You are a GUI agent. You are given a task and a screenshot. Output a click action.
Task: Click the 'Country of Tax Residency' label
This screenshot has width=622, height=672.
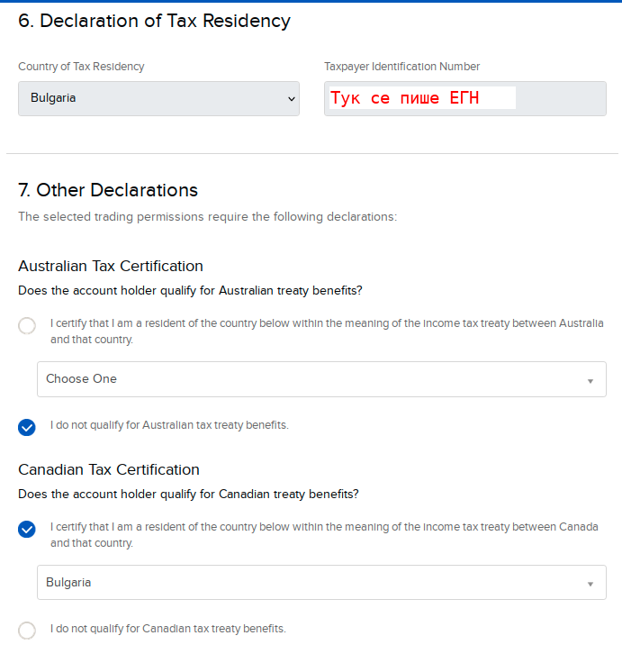click(x=81, y=67)
